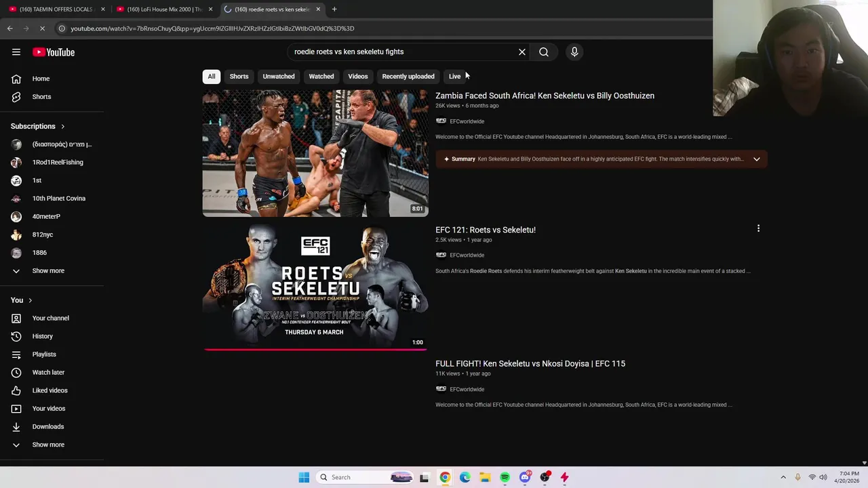Viewport: 868px width, 488px height.
Task: Select the Watched filter chip
Action: pyautogui.click(x=321, y=76)
